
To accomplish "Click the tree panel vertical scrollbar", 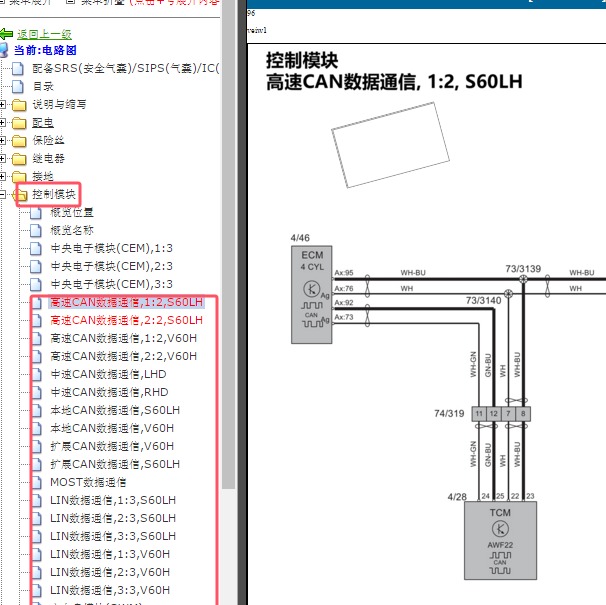I will point(228,300).
